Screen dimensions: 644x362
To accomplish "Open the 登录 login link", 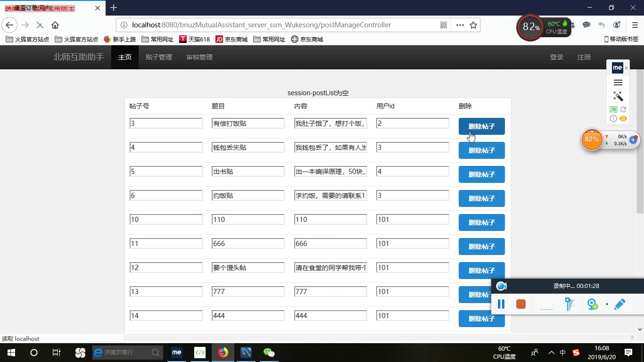I will tap(557, 57).
